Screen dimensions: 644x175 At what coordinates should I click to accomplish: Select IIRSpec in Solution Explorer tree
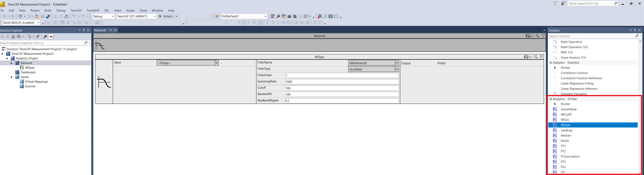point(30,68)
